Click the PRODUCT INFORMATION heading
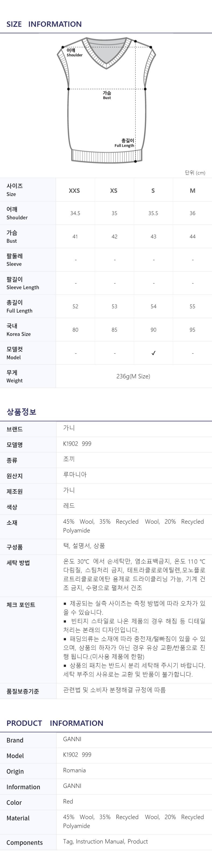Image resolution: width=212 pixels, height=868 pixels. tap(55, 723)
